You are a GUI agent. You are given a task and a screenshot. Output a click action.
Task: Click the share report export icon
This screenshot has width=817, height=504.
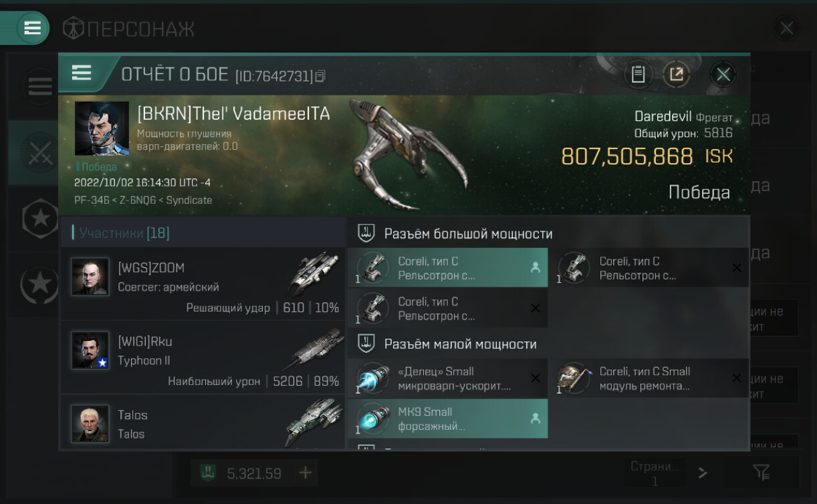click(676, 74)
